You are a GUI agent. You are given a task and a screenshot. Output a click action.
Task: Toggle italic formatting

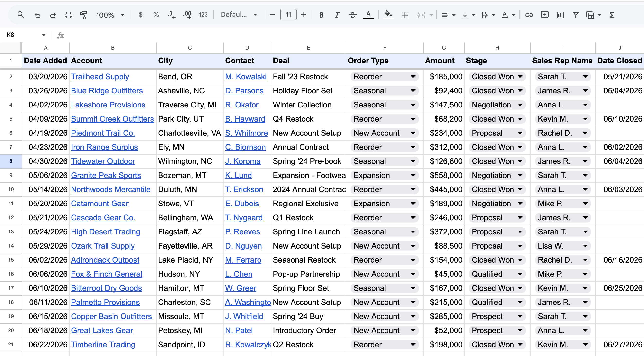click(x=337, y=15)
